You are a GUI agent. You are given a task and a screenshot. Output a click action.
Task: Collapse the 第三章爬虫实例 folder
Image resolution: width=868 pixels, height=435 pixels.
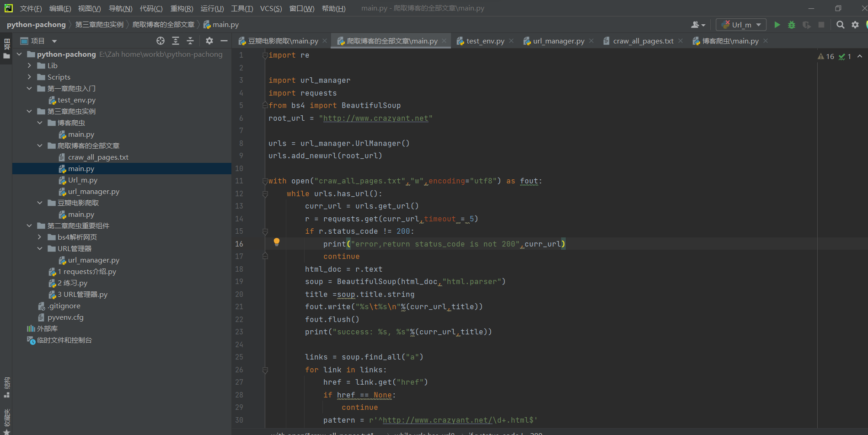pyautogui.click(x=29, y=111)
